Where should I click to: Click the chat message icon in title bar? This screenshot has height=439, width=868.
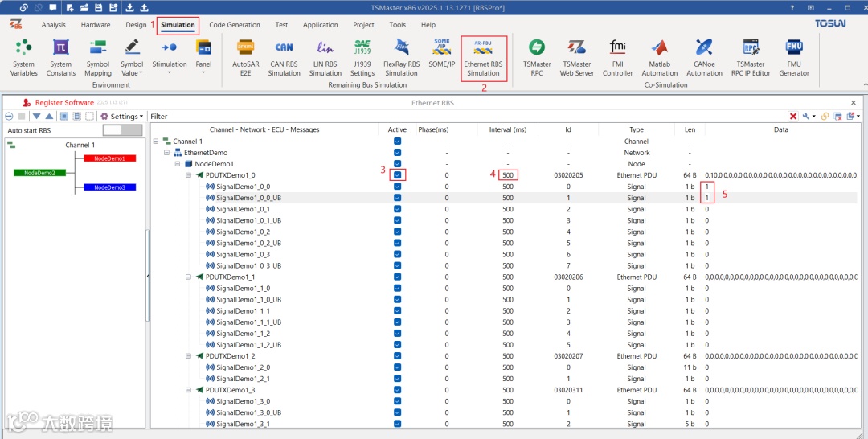(53, 8)
